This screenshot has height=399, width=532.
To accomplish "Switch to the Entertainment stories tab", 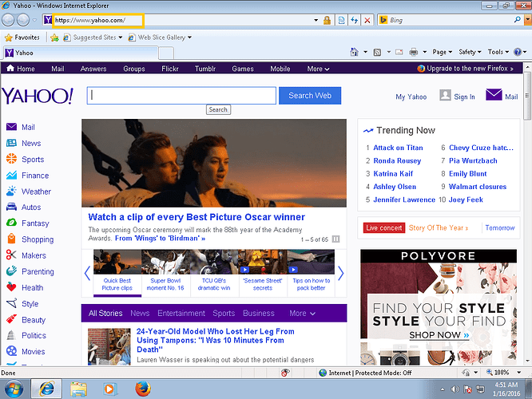I will coord(181,314).
